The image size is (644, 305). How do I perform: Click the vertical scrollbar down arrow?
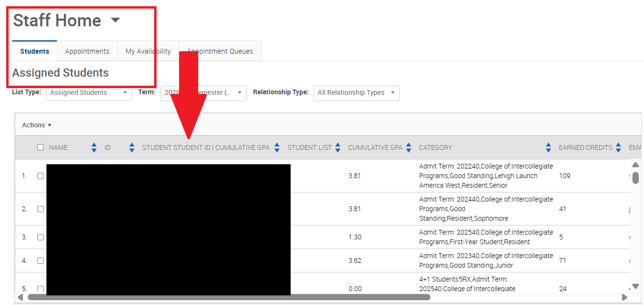[x=635, y=286]
